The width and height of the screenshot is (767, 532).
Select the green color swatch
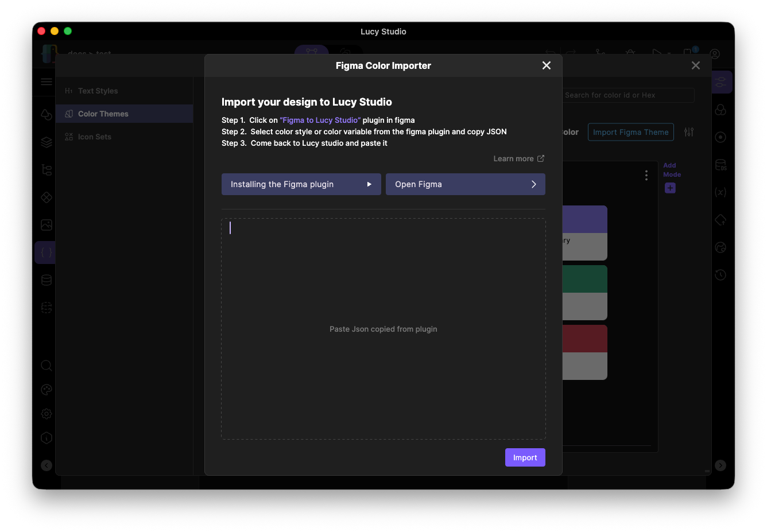584,279
